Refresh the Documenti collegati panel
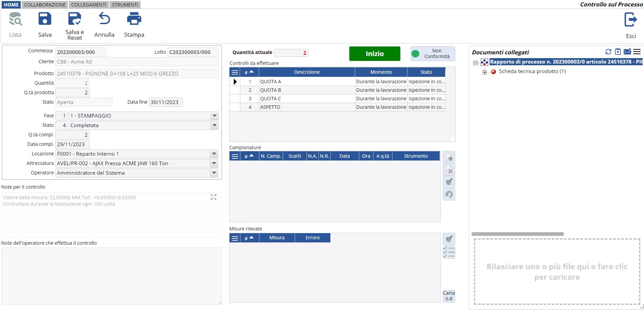 [608, 52]
